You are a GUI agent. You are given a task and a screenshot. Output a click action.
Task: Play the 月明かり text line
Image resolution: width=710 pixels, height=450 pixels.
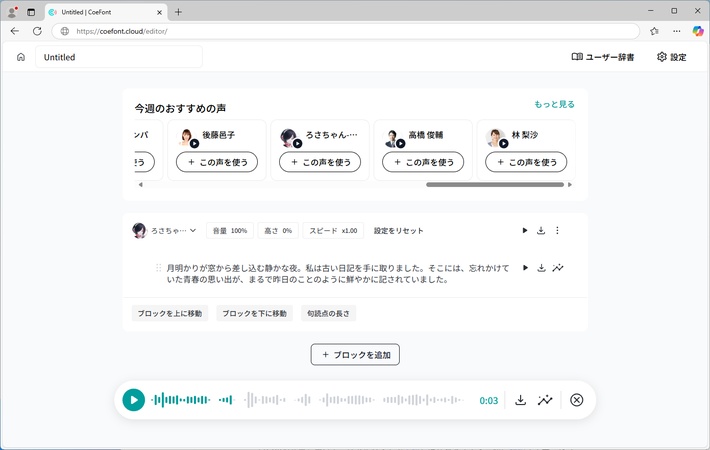point(525,268)
